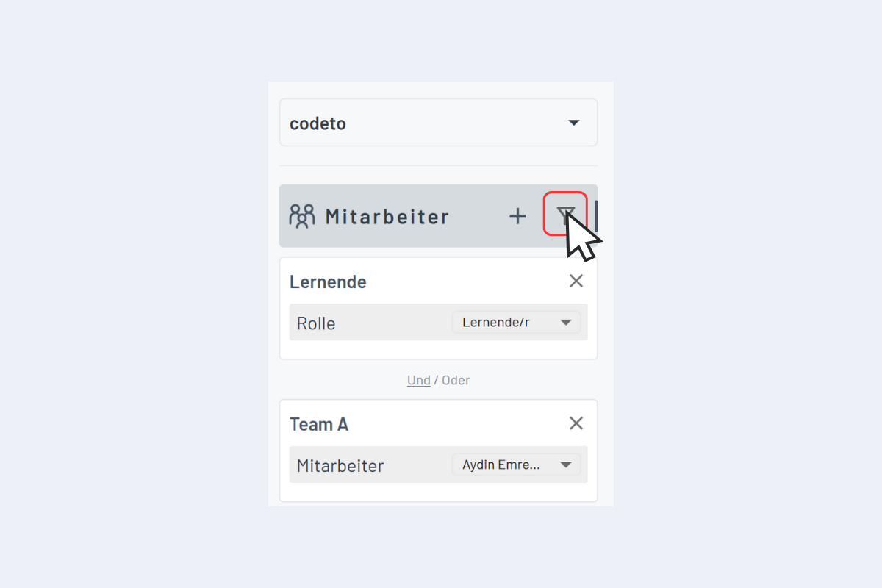The width and height of the screenshot is (882, 588).
Task: Open the codeto dropdown arrow
Action: [x=573, y=123]
